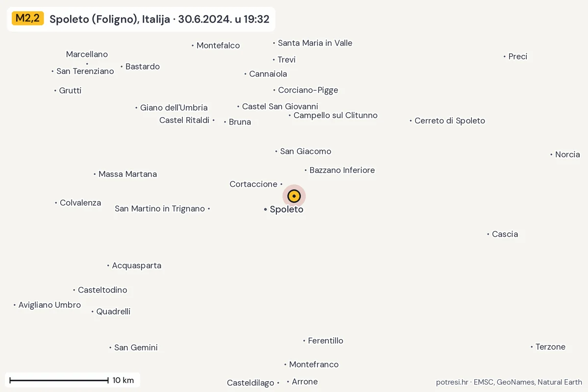Click the Cerreto di Spoleto label
The image size is (588, 392).
[x=450, y=121]
